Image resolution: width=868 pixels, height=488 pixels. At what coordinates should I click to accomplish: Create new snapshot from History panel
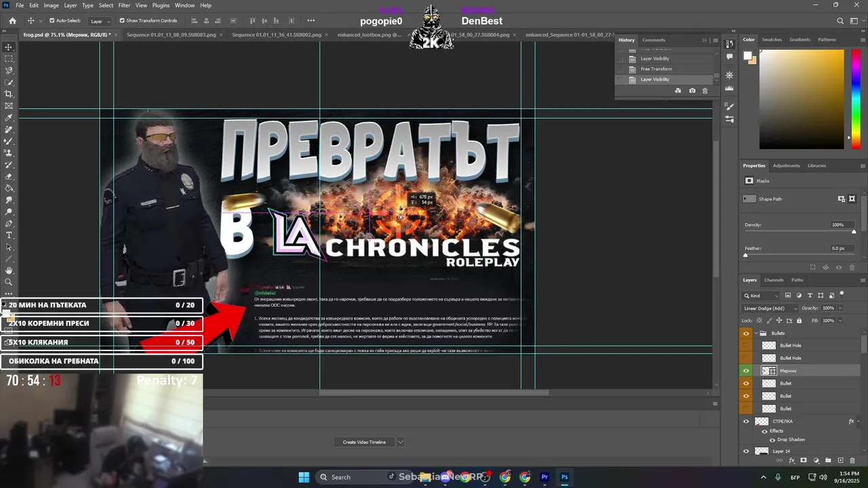click(692, 91)
